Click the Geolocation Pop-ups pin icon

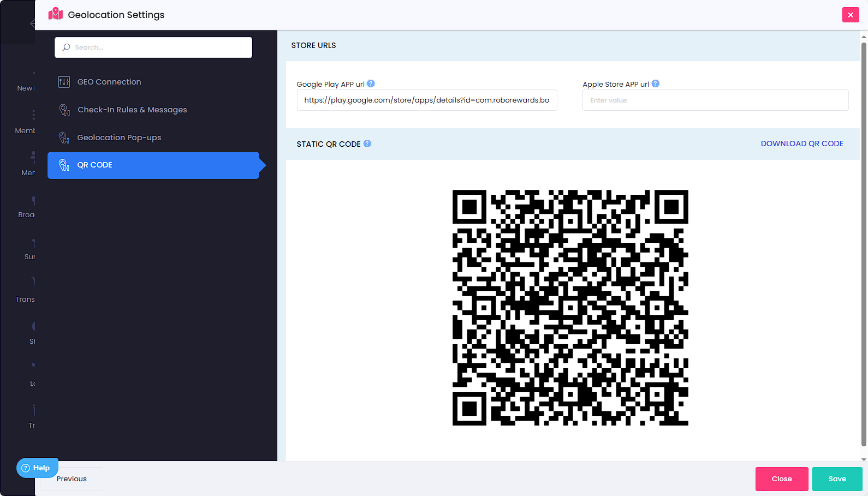[64, 138]
